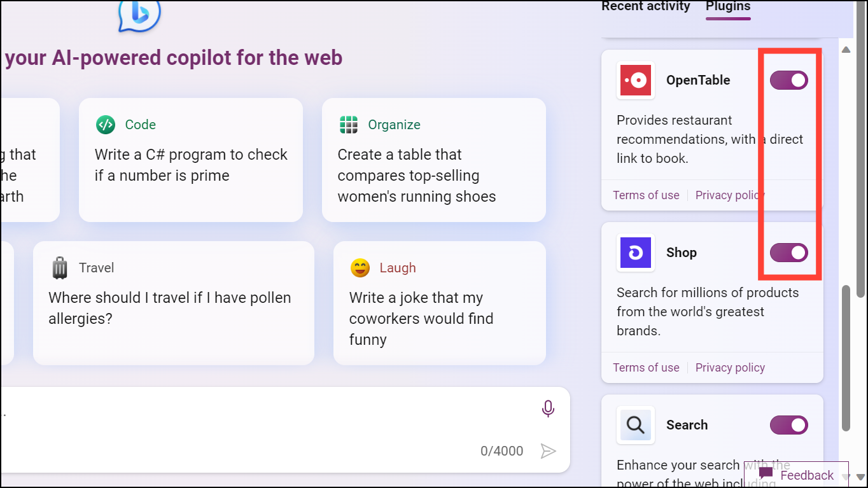Click the Laugh emoji icon
The height and width of the screenshot is (488, 868).
pyautogui.click(x=360, y=268)
